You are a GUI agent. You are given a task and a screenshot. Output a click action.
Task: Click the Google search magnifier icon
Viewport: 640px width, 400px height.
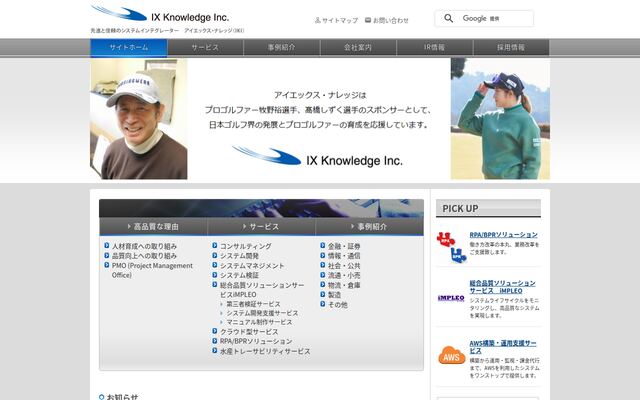(448, 18)
